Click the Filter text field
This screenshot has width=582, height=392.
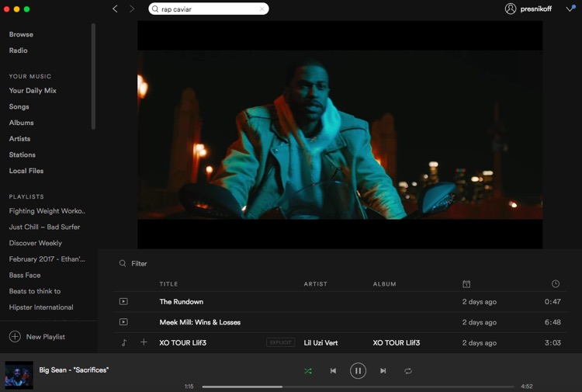pyautogui.click(x=139, y=264)
